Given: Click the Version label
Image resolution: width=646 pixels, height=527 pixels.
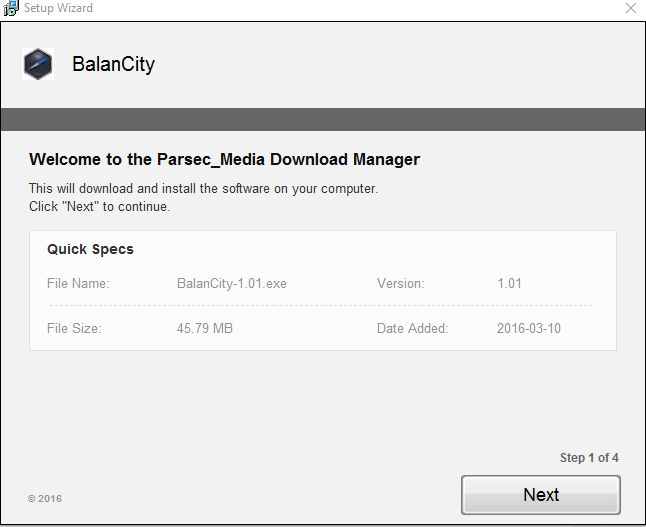Looking at the screenshot, I should 400,283.
